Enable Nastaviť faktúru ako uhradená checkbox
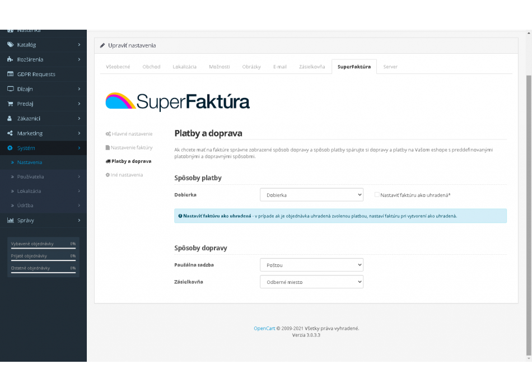The image size is (532, 392). (x=377, y=195)
